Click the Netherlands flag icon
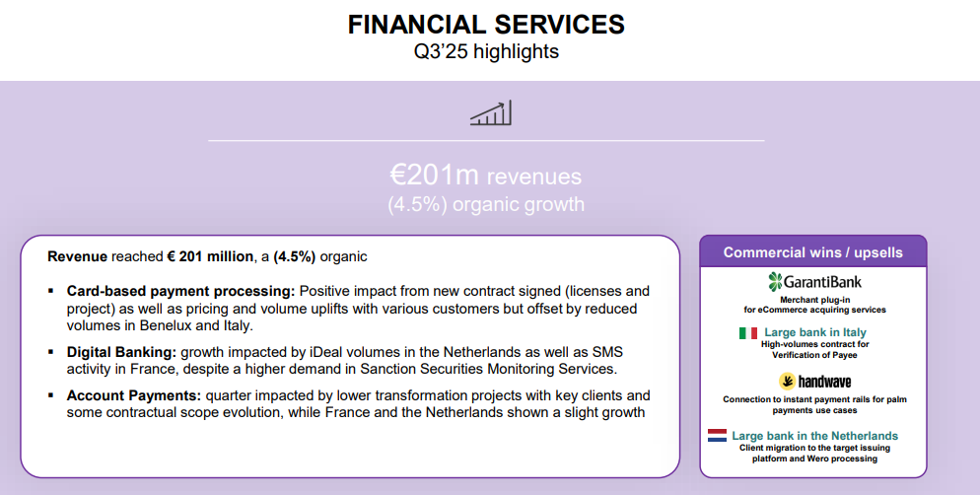 coord(717,435)
